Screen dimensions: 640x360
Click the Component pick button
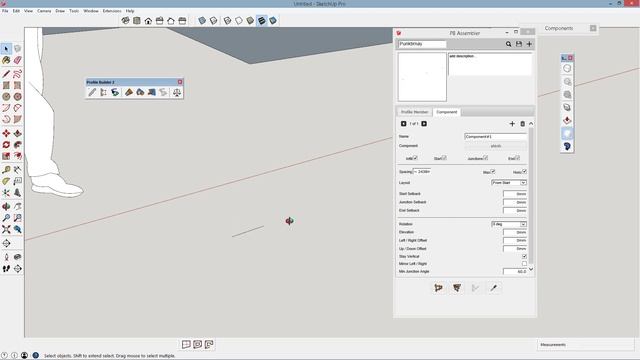[496, 146]
